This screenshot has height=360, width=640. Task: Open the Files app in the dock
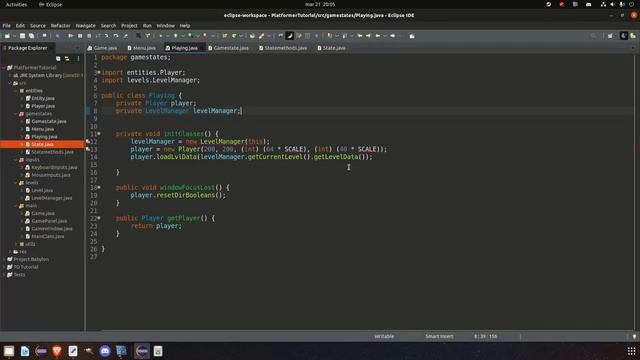click(x=9, y=351)
